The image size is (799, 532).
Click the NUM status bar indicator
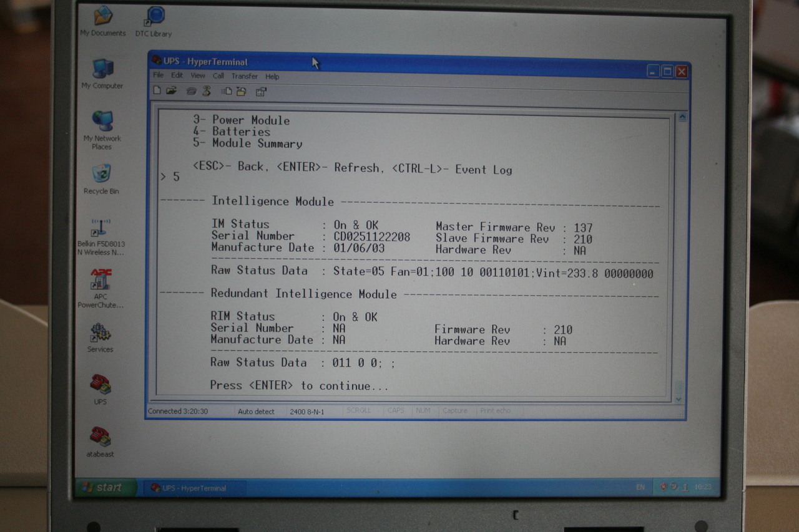[x=423, y=410]
